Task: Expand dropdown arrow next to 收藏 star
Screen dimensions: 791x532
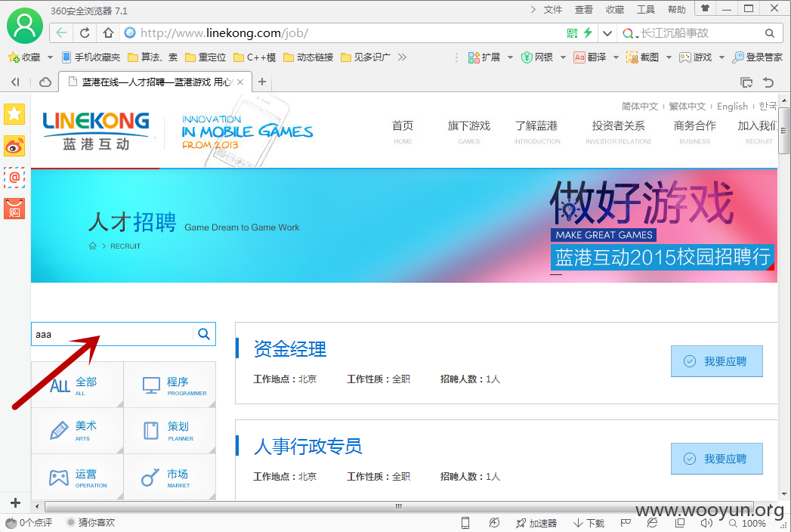Action: (x=50, y=57)
